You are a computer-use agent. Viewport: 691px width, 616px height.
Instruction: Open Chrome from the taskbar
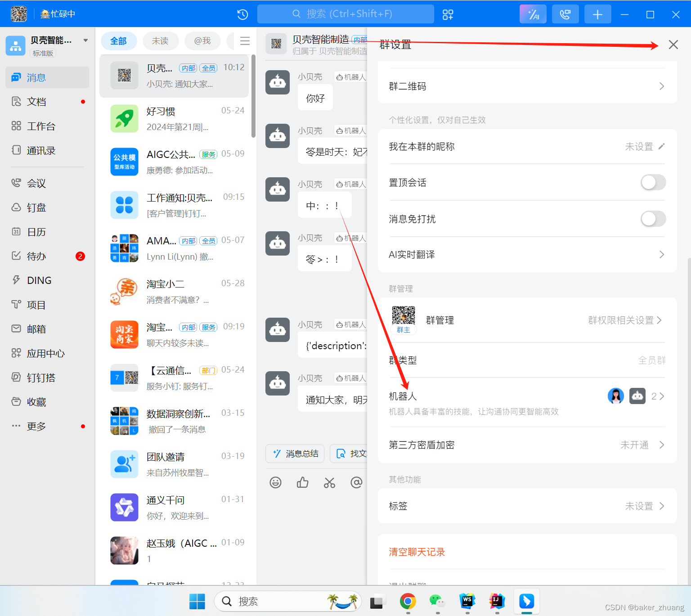408,601
